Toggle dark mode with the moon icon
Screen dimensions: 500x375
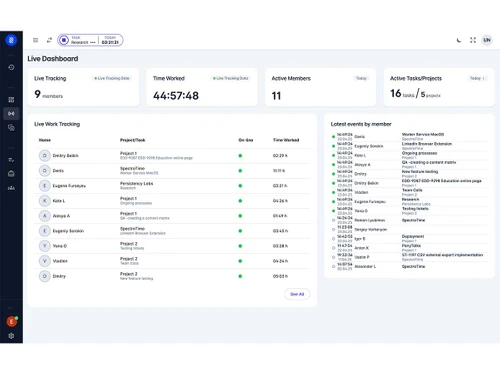459,40
